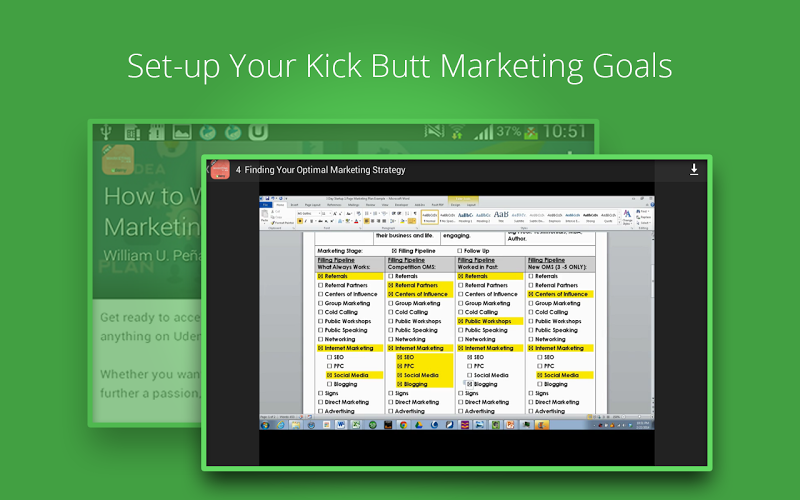Open Internet Explorer from the taskbar
The height and width of the screenshot is (500, 800).
[281, 425]
